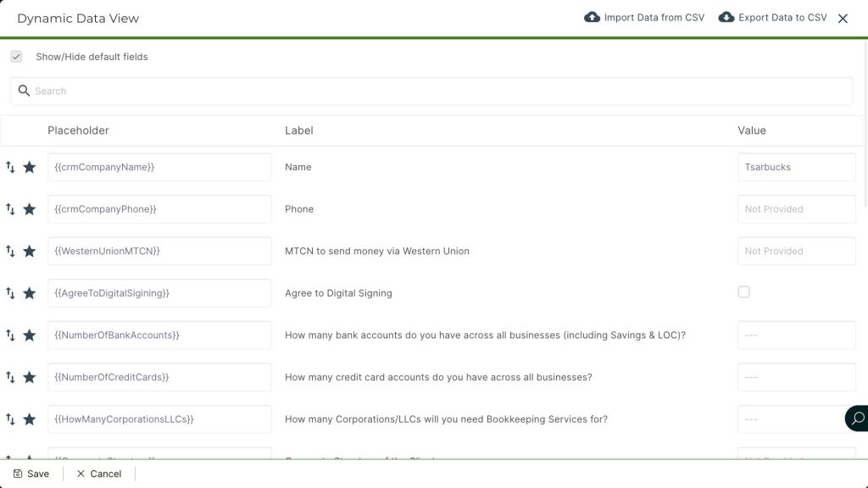Star the WesternUnionMTCN placeholder row
This screenshot has height=488, width=868.
click(x=30, y=251)
